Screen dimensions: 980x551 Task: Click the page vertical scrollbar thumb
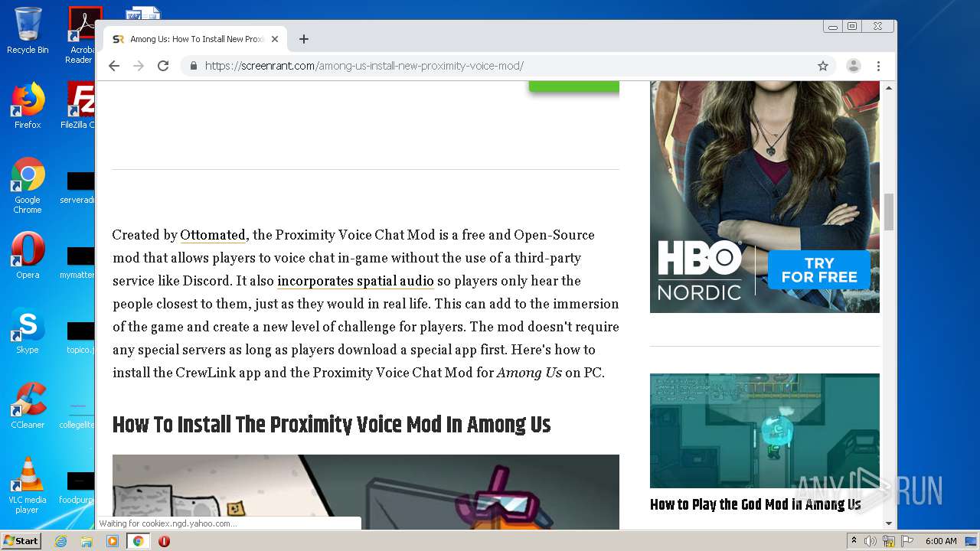(x=889, y=212)
